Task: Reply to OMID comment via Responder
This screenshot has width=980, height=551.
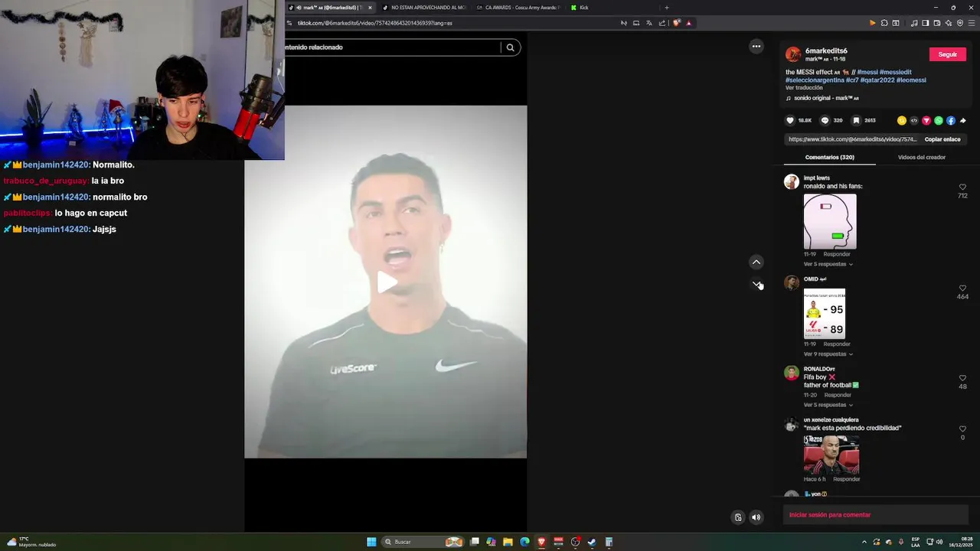Action: pyautogui.click(x=837, y=344)
